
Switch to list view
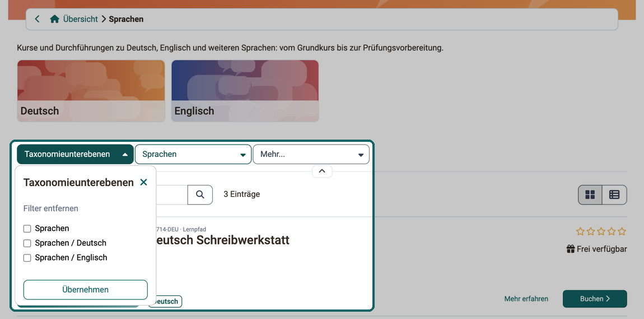point(614,195)
